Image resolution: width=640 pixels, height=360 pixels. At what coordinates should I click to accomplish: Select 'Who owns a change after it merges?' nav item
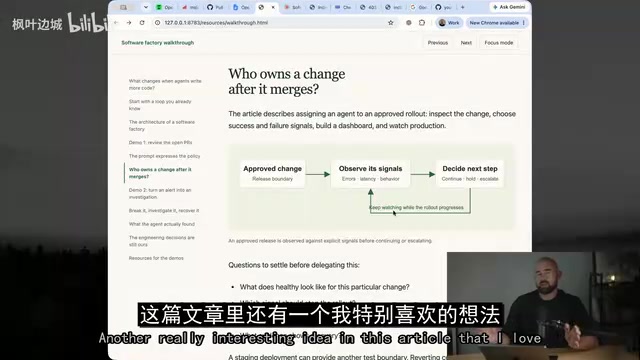point(160,173)
